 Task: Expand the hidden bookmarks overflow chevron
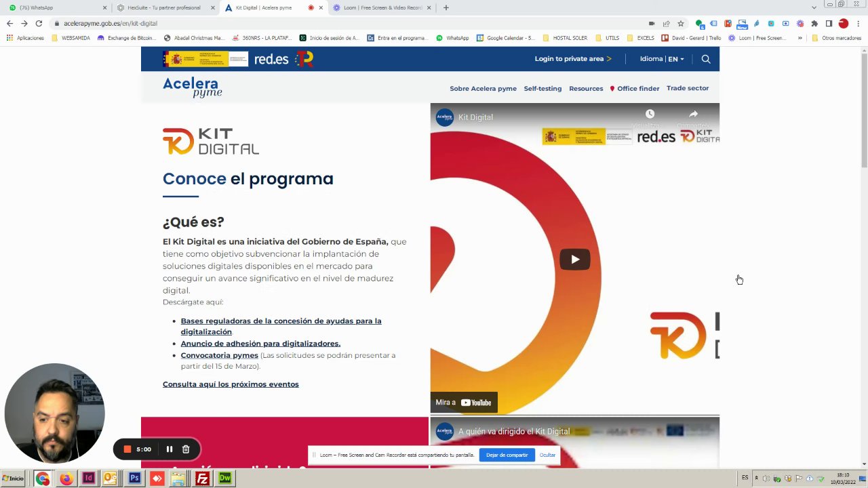pos(800,38)
